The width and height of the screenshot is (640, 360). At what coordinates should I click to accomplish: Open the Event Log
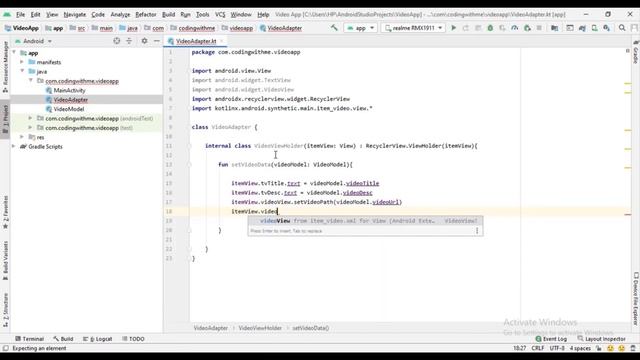coord(551,339)
